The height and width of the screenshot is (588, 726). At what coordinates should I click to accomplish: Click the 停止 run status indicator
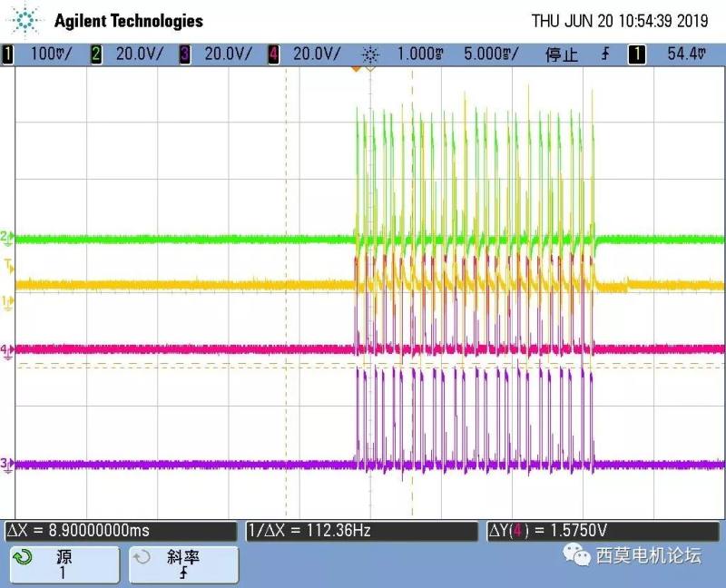tap(561, 54)
